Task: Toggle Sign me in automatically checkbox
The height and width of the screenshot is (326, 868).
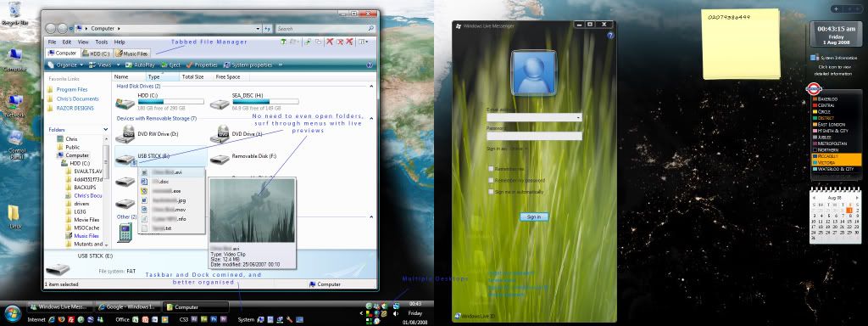Action: pos(491,191)
